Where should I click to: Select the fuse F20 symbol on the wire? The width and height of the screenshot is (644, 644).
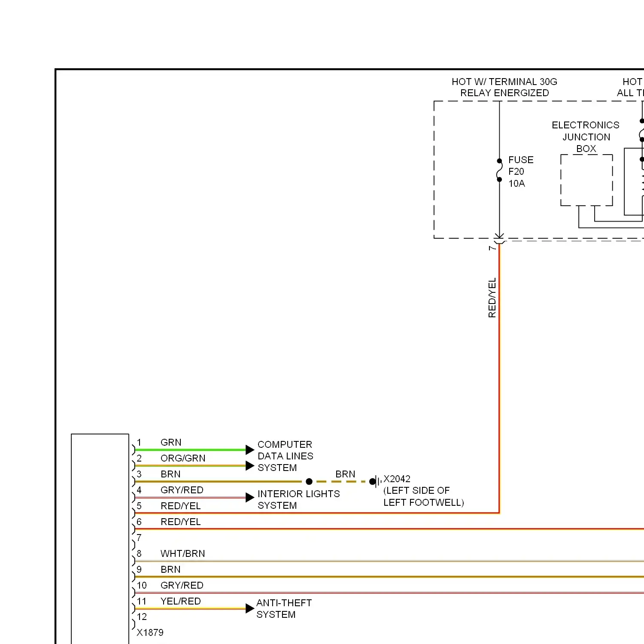pos(499,170)
